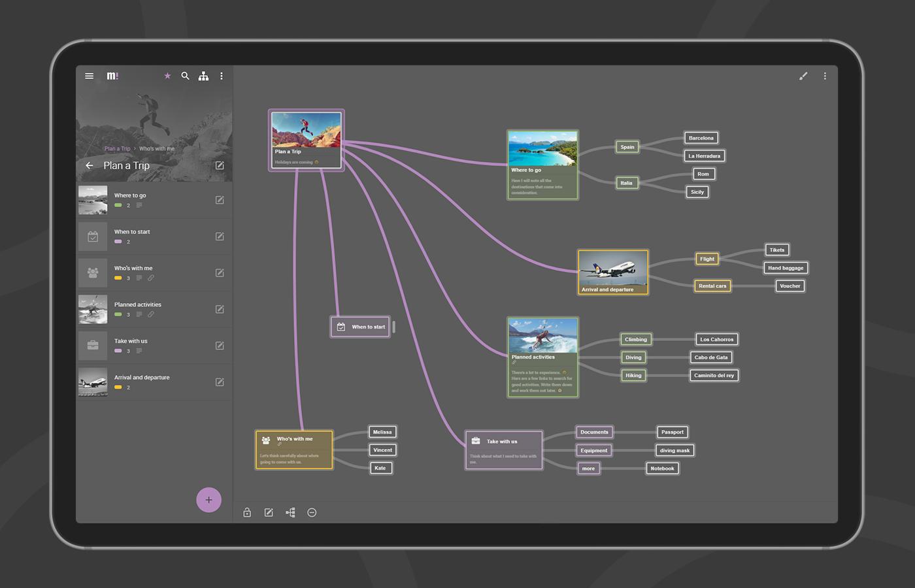Click the link icon under Planned activities in the sidebar
The image size is (915, 588).
150,314
